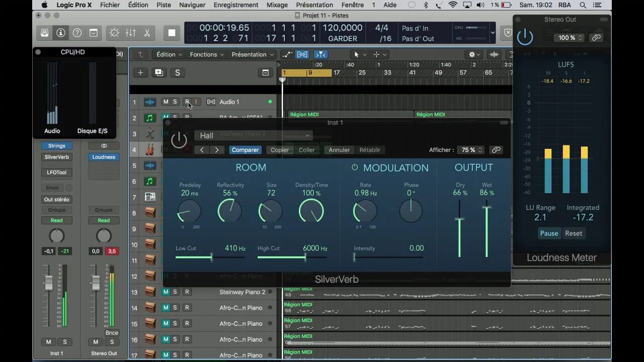This screenshot has width=644, height=362.
Task: Open the Piste menu
Action: (164, 5)
